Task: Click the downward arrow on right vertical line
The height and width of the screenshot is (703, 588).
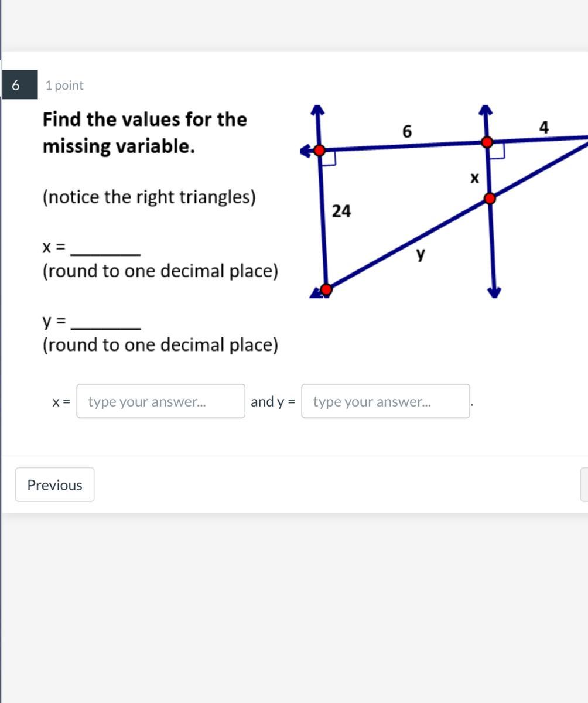Action: (494, 291)
